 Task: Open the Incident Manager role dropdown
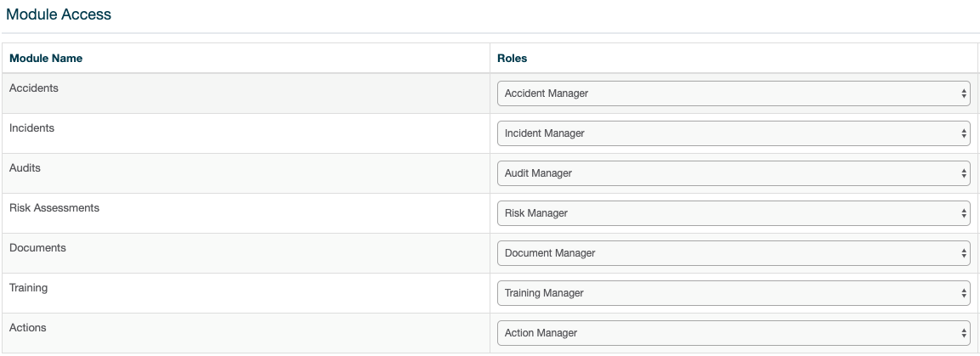[x=734, y=133]
